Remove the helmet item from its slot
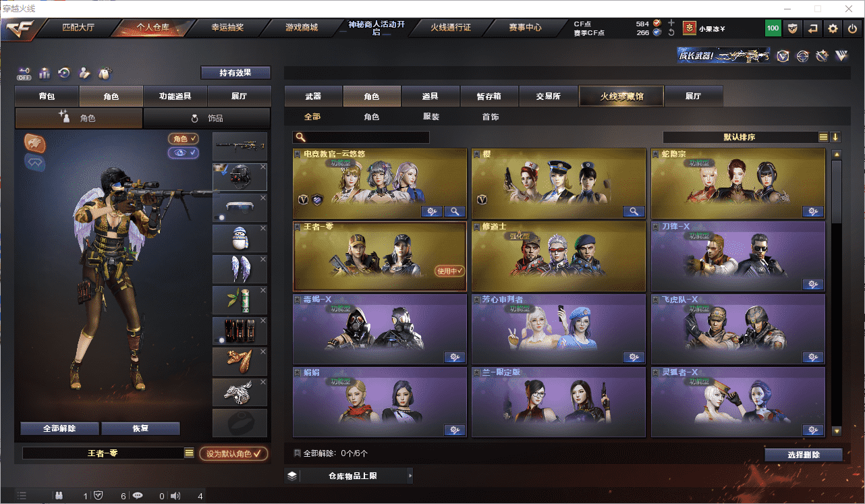 263,167
